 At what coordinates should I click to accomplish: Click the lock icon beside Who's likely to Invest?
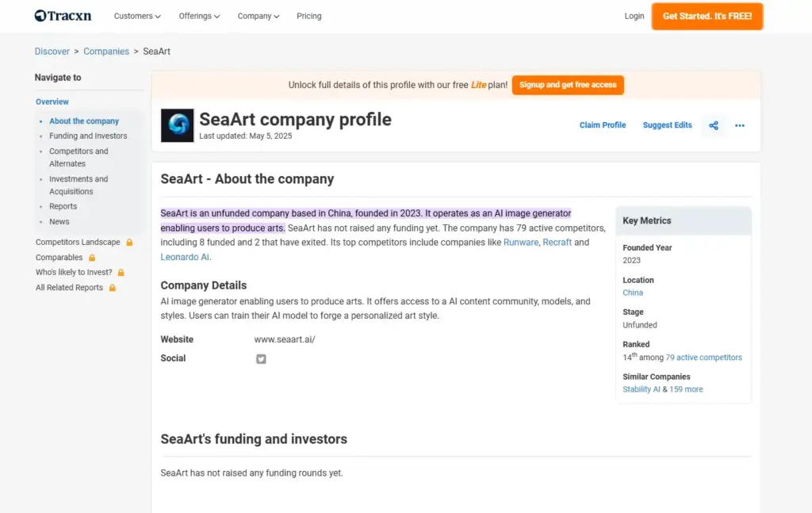(x=121, y=272)
